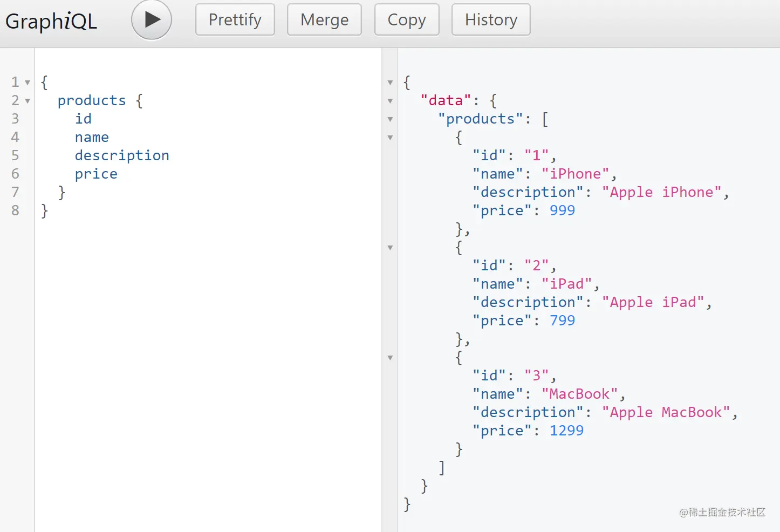Click the Copy query button
780x532 pixels.
coord(407,20)
